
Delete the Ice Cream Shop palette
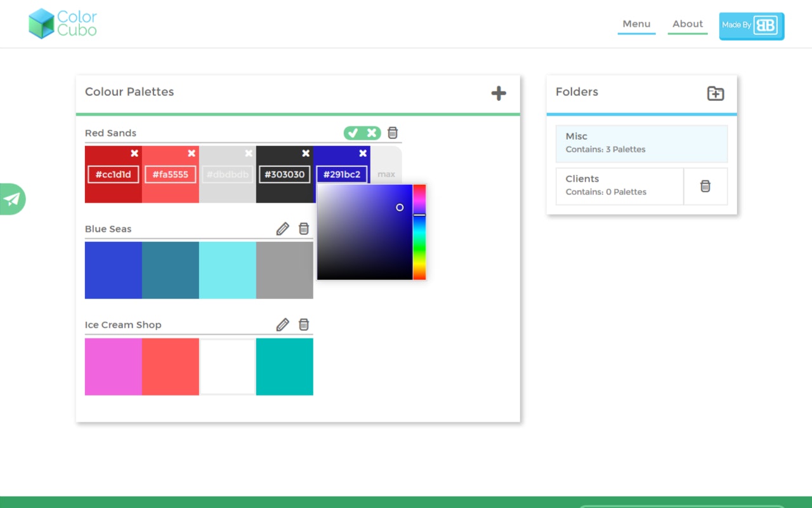[304, 324]
